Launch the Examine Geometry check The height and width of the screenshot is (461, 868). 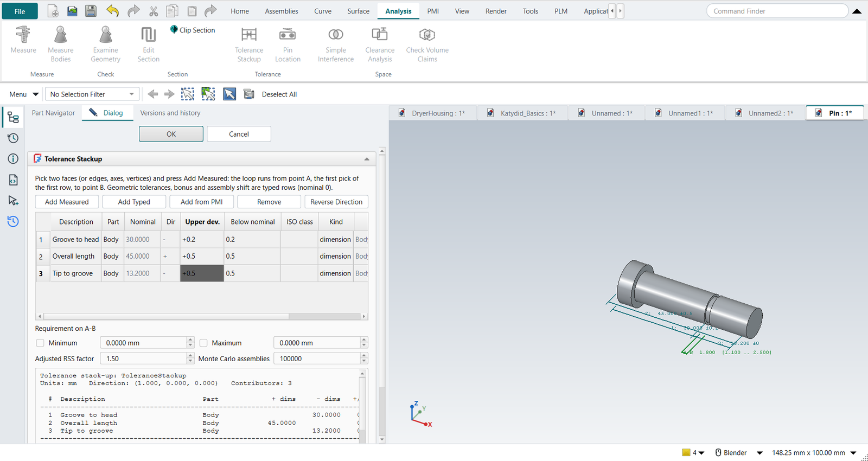pos(106,44)
